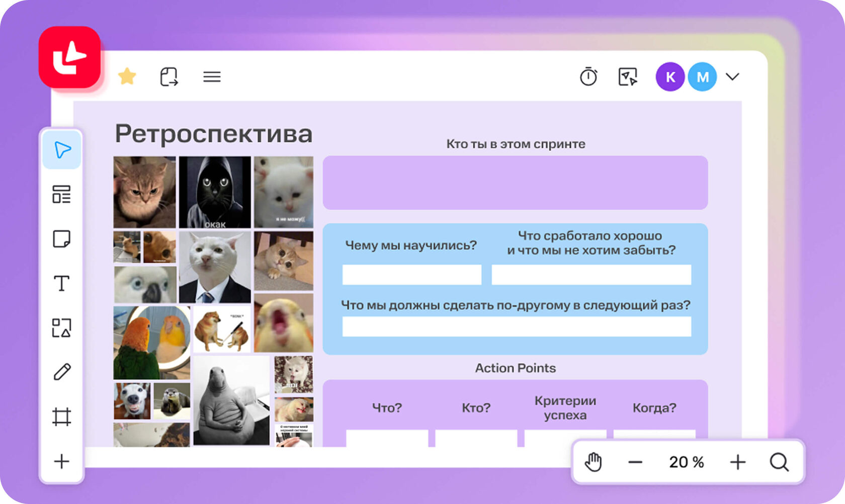Open user K's avatar
This screenshot has width=845, height=504.
point(670,76)
